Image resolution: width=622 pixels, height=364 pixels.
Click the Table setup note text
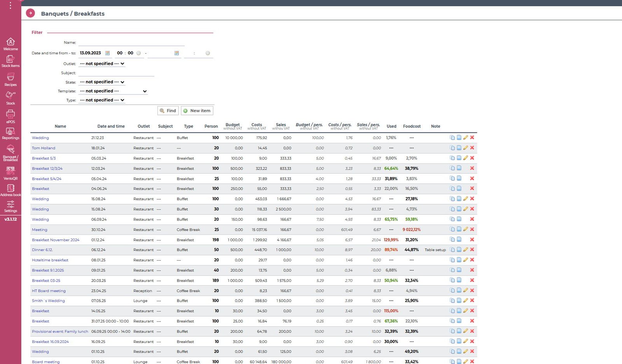pyautogui.click(x=435, y=250)
